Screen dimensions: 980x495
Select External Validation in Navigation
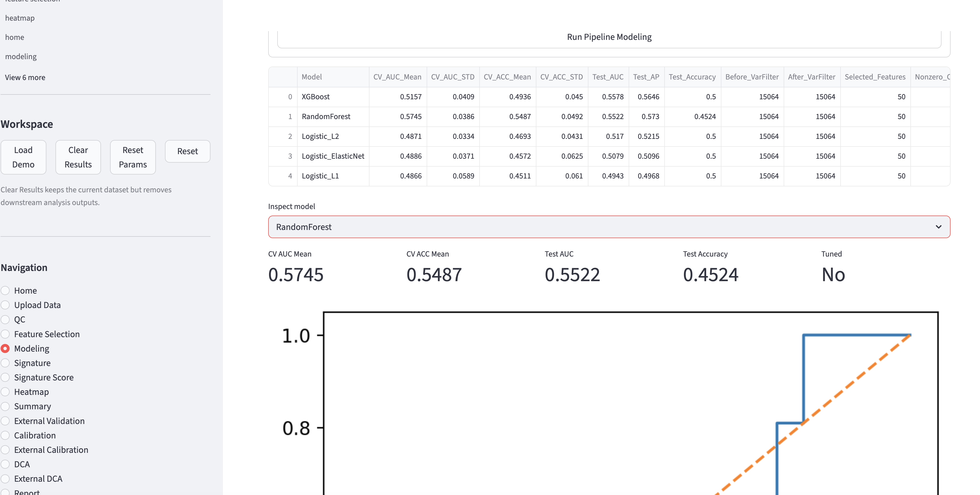click(x=5, y=420)
